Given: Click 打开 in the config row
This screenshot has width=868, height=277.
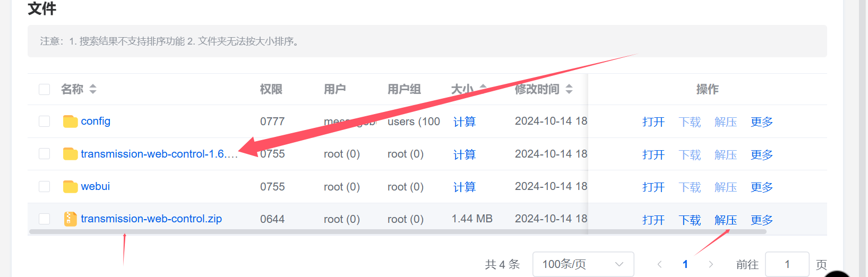Looking at the screenshot, I should tap(654, 122).
